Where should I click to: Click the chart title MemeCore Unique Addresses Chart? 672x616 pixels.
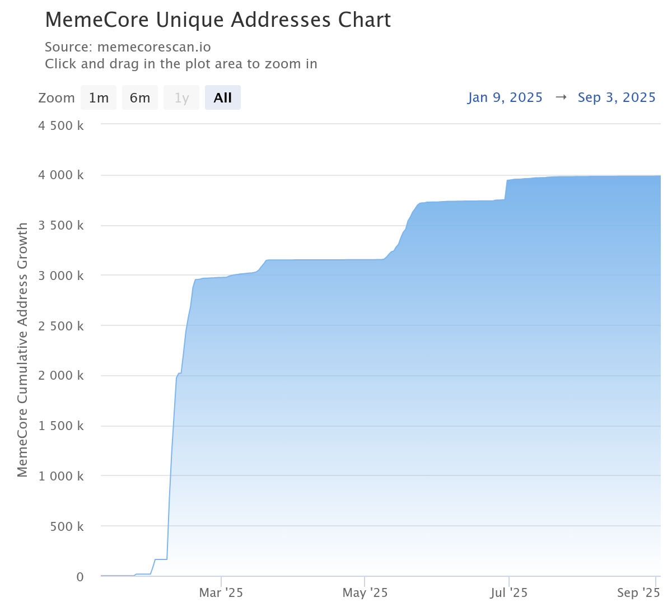point(218,20)
